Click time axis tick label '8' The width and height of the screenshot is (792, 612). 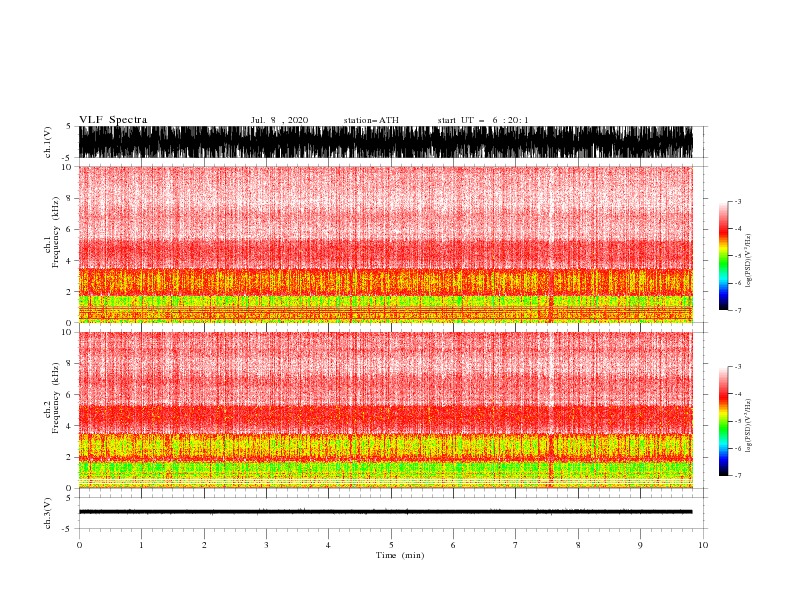(x=578, y=545)
